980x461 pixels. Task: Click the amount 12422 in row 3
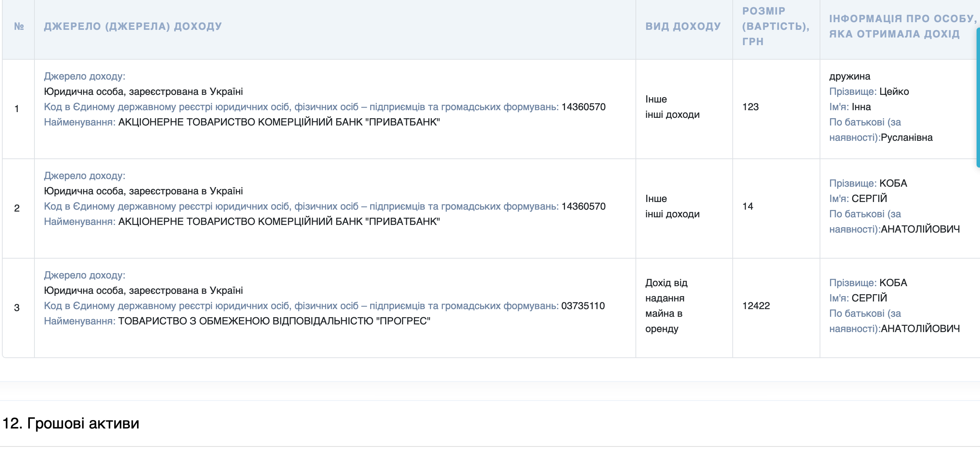click(756, 306)
